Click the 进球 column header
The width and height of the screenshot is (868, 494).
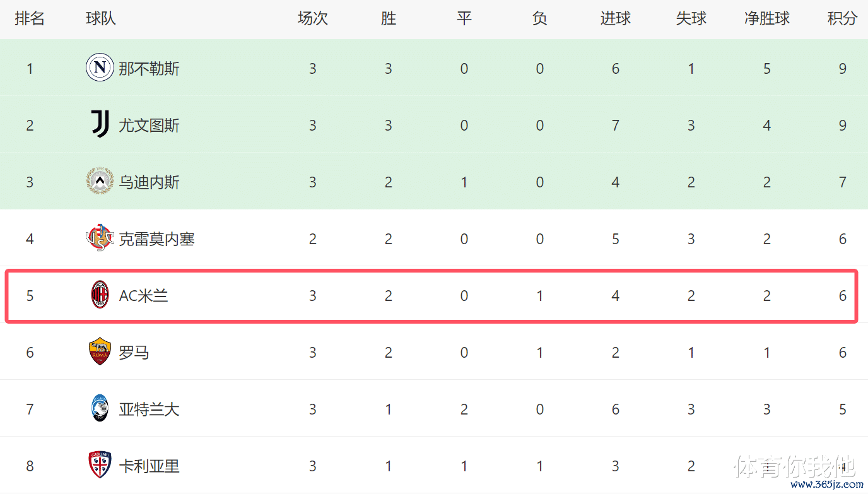[x=615, y=19]
